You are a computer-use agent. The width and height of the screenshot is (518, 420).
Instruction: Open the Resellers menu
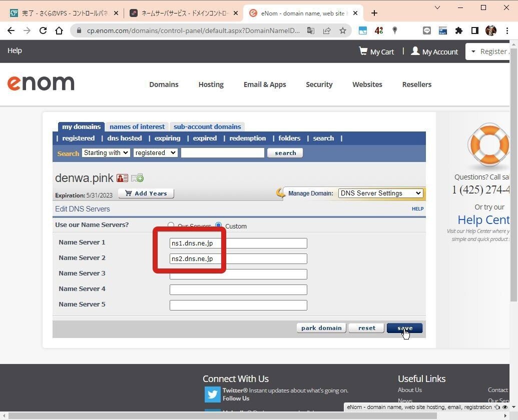(417, 84)
